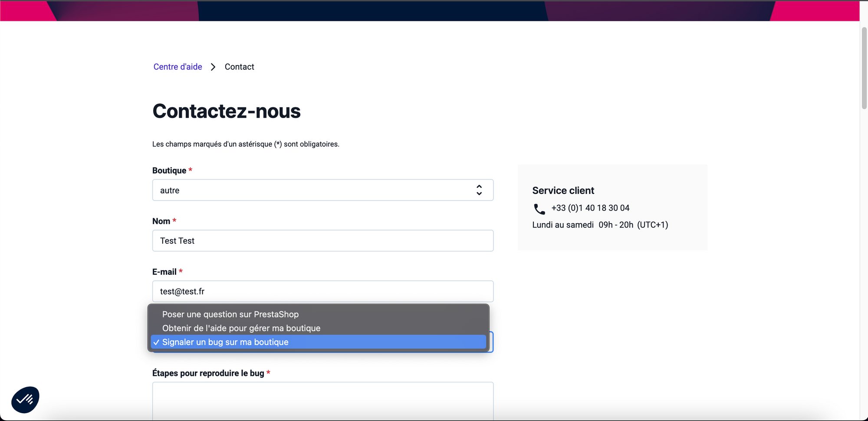
Task: Click the Nom field containing Test Test
Action: click(323, 241)
